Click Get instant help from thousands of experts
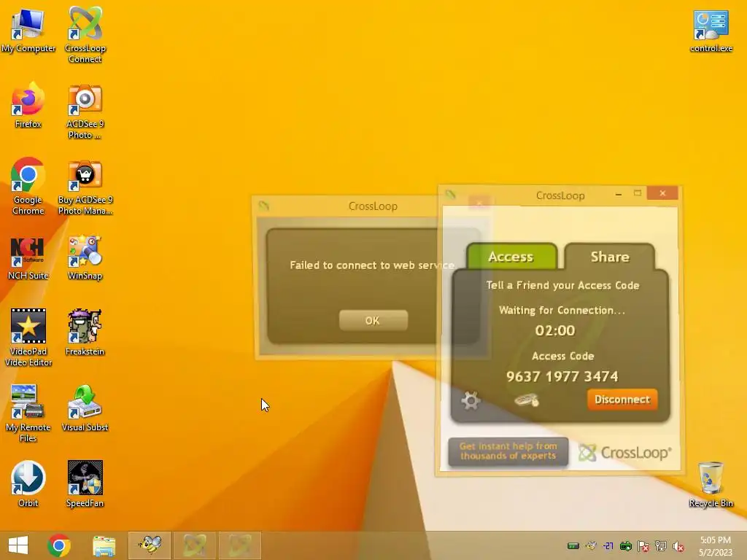Screen dimensions: 747x560 tap(508, 451)
